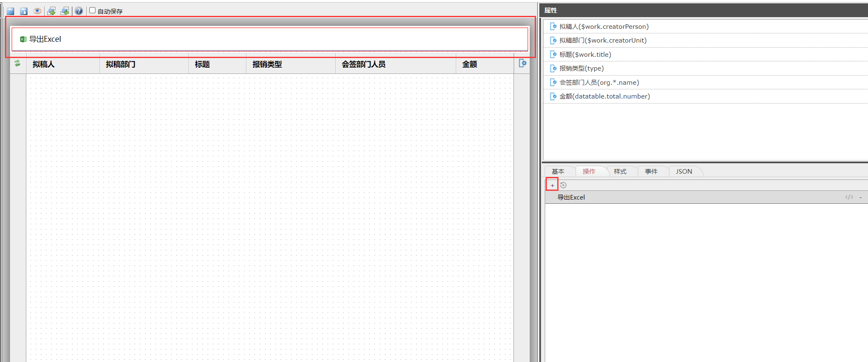Select the 会签部门人员 column header

[x=395, y=64]
